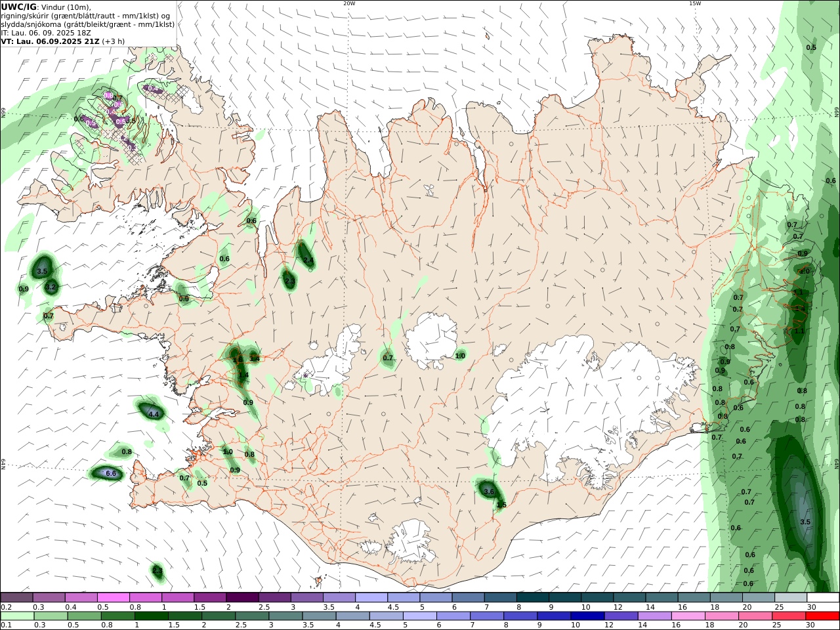840x630 pixels.
Task: Click the 0.5 value in the top-right corner
Action: [x=811, y=47]
